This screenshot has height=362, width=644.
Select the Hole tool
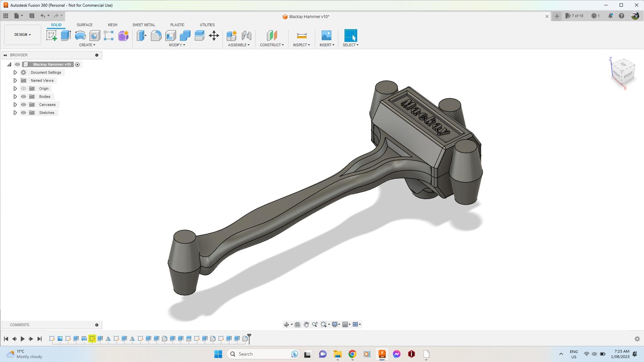(95, 36)
